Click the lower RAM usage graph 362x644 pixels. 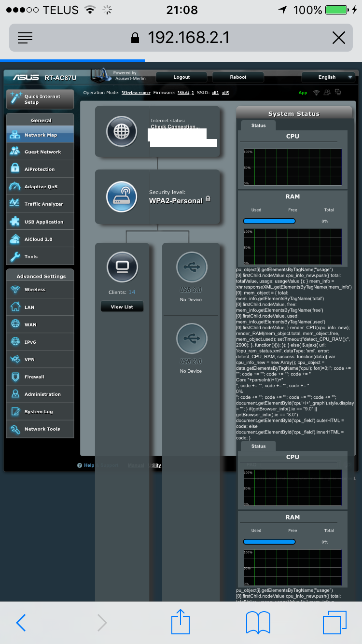(292, 567)
